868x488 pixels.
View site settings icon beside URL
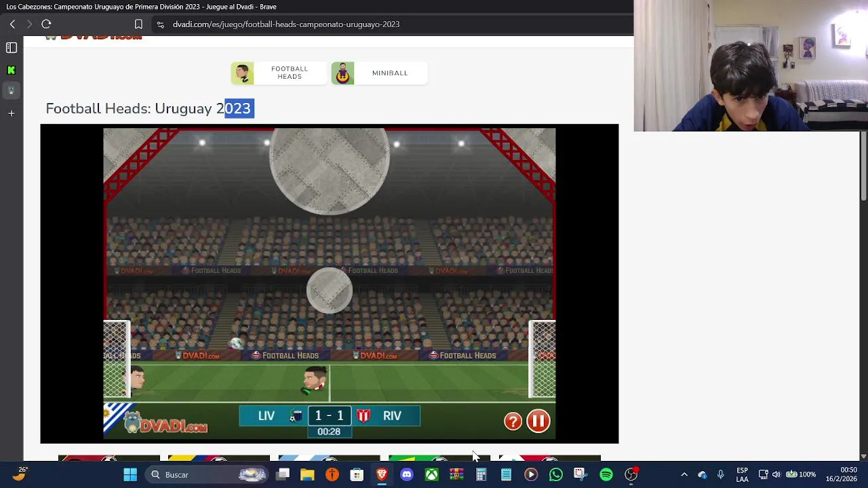(x=160, y=24)
